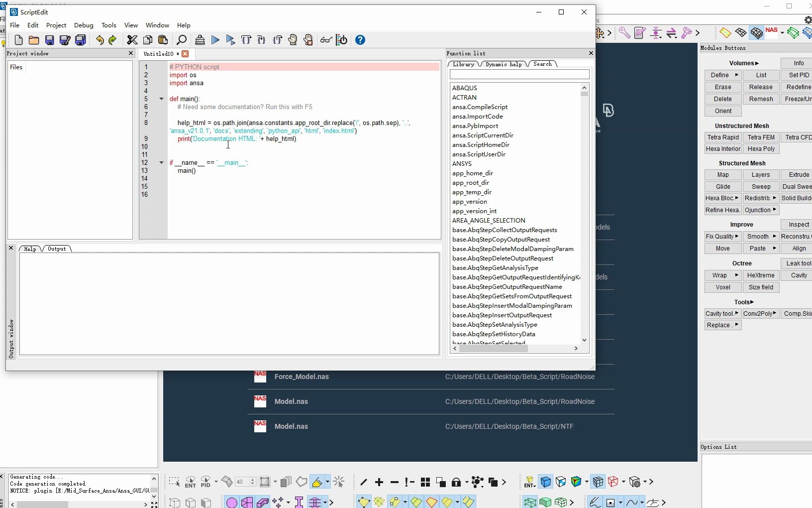Click the step into braces icon
Screen dimensions: 812x508
point(261,40)
